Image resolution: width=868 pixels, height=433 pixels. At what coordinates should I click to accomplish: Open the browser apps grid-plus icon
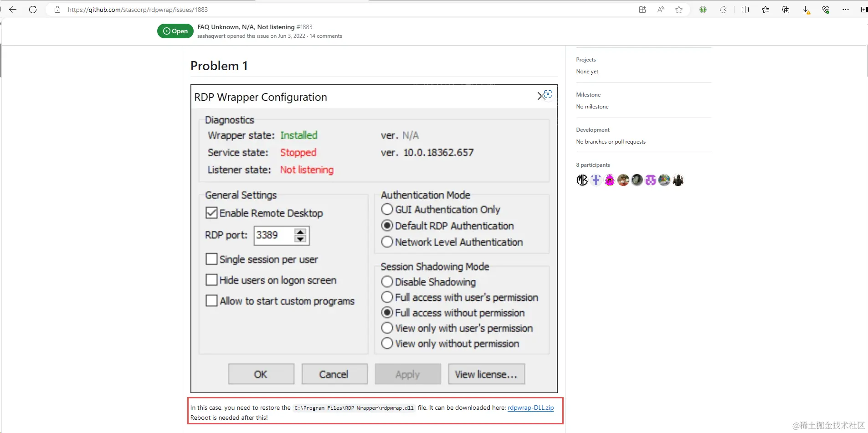[x=642, y=10]
